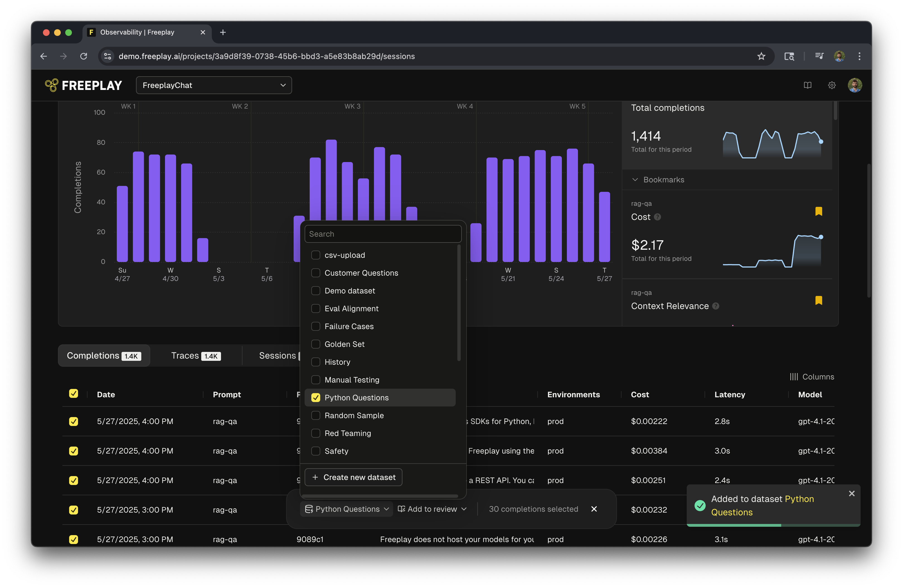Click the Cost bookmark icon
The image size is (903, 588).
(x=818, y=211)
